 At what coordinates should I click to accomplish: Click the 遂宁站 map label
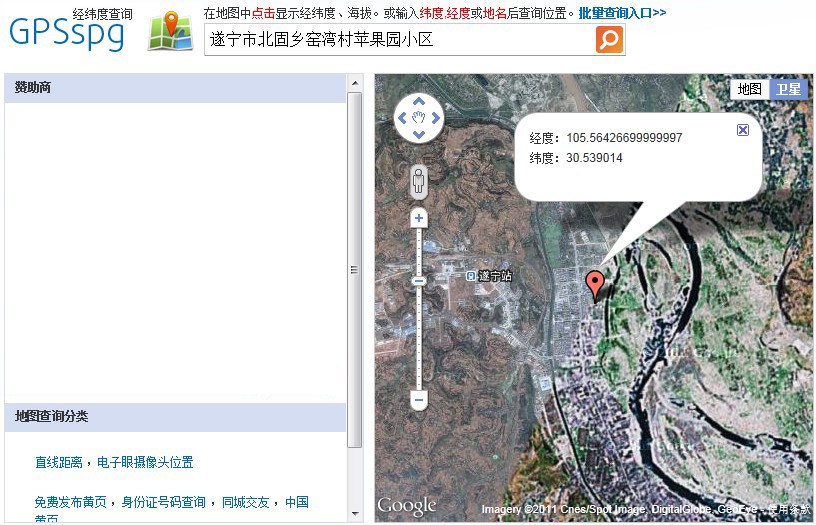pyautogui.click(x=495, y=276)
